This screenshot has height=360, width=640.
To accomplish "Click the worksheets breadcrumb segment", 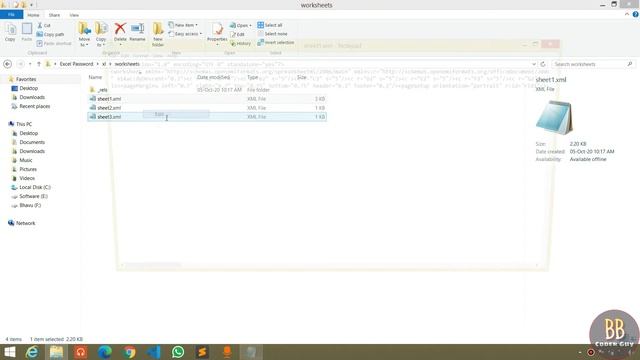I will coord(127,64).
